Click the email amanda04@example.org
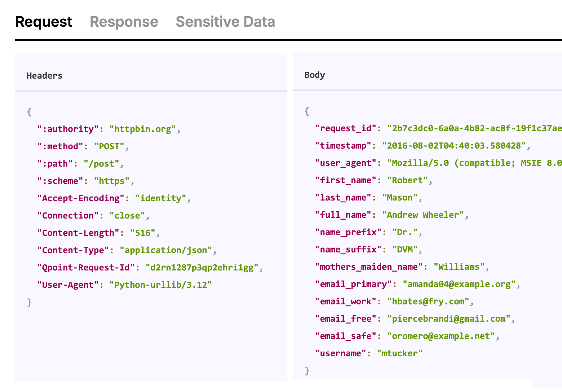Screen dimensions: 562x392 click(x=460, y=284)
